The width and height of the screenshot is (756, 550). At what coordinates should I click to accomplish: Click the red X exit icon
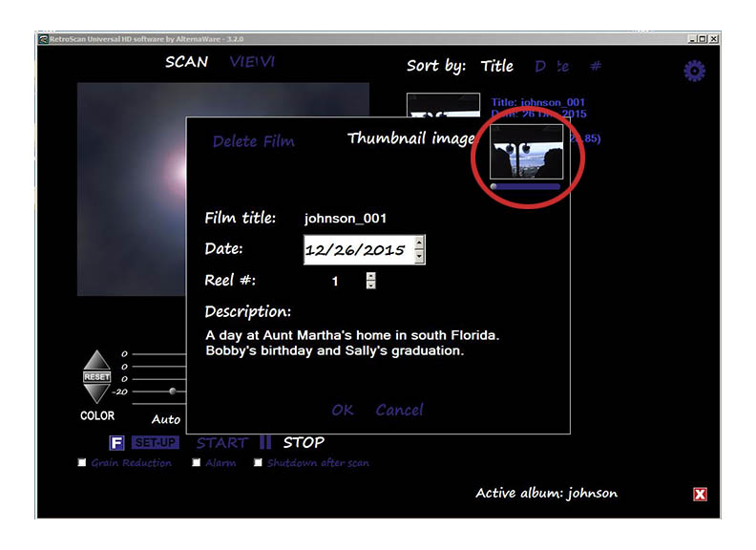[x=700, y=494]
